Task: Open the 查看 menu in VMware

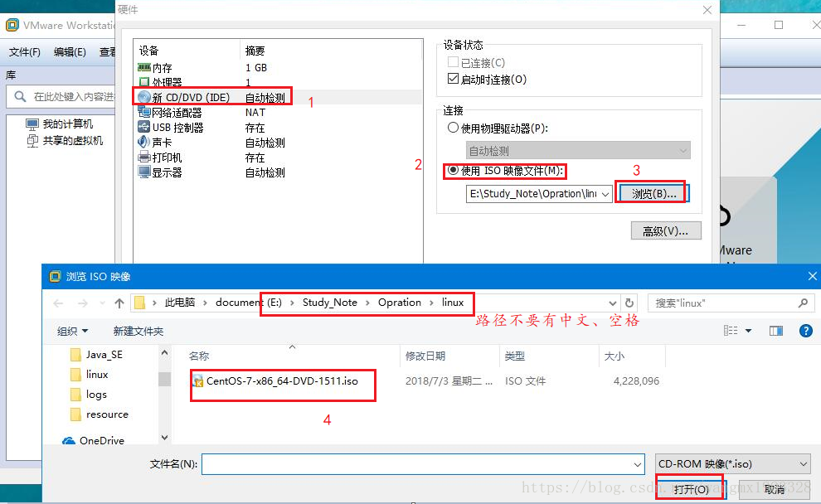Action: 107,52
